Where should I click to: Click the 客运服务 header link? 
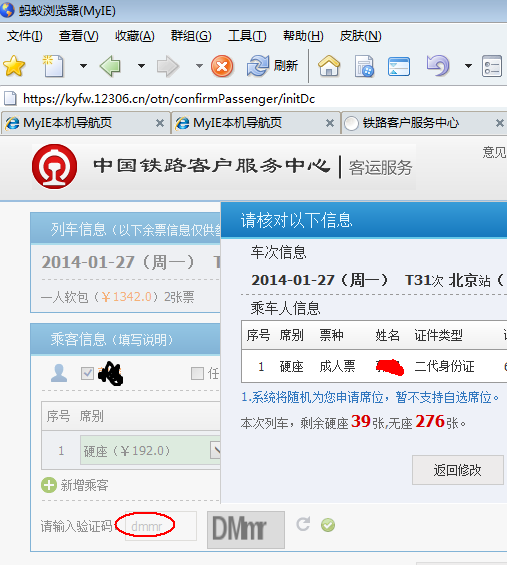coord(380,168)
